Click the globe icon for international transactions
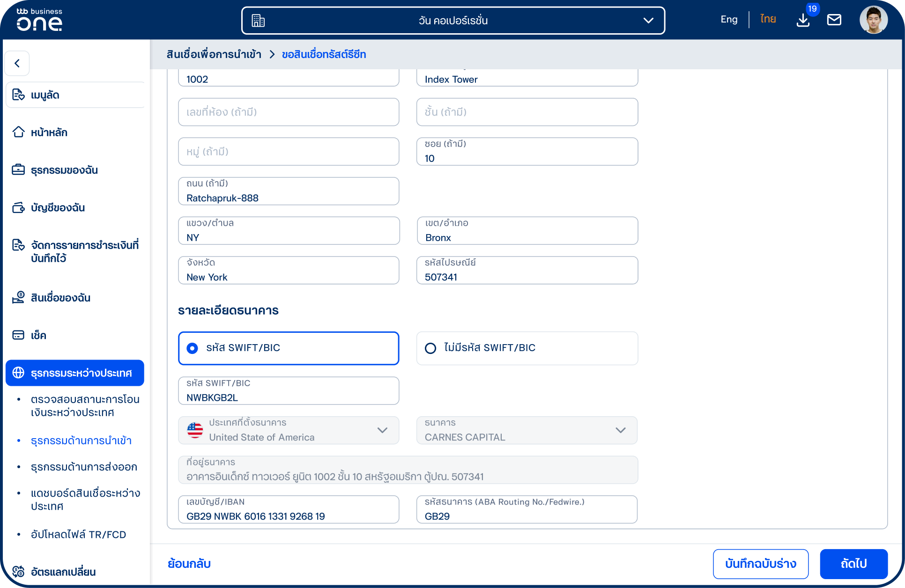 coord(18,373)
